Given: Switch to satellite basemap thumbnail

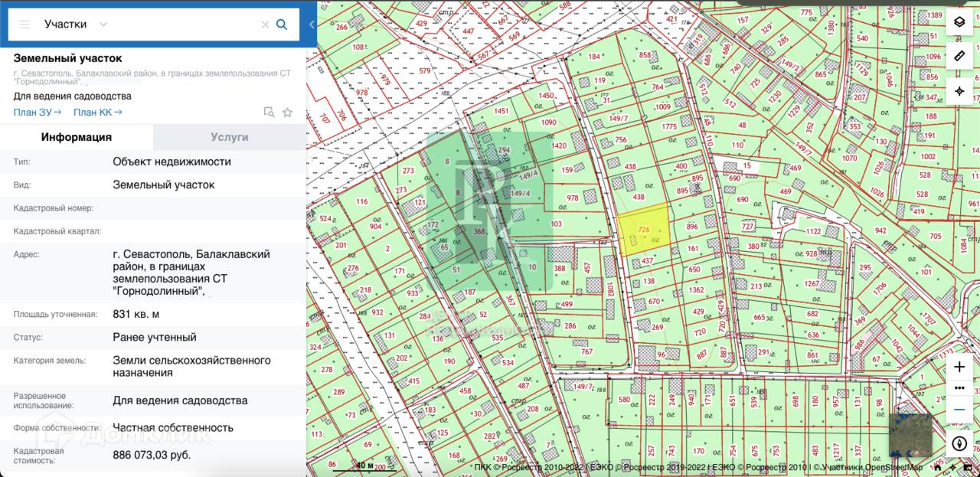Looking at the screenshot, I should (x=910, y=435).
